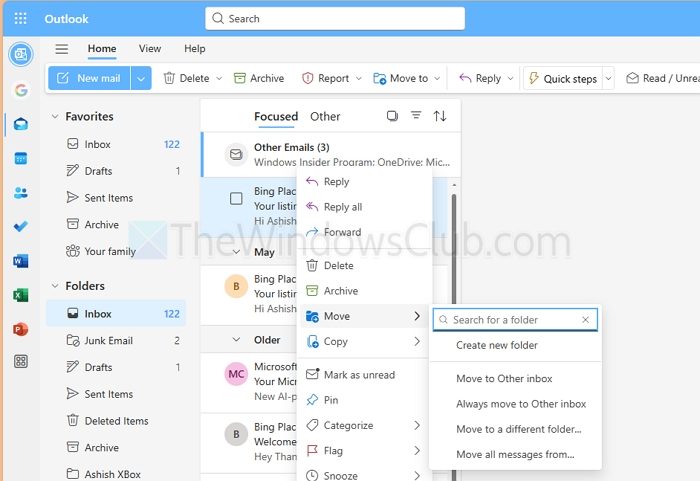
Task: Collapse the Folders section
Action: coord(55,286)
